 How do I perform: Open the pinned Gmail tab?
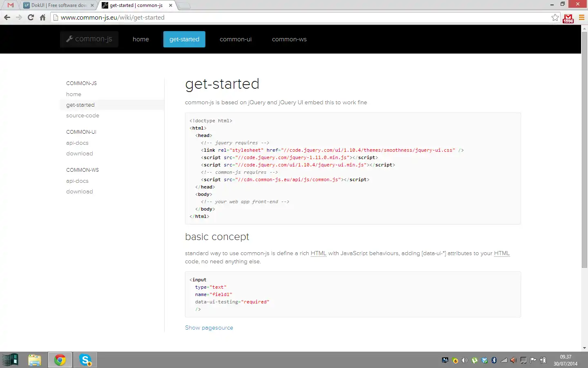11,5
